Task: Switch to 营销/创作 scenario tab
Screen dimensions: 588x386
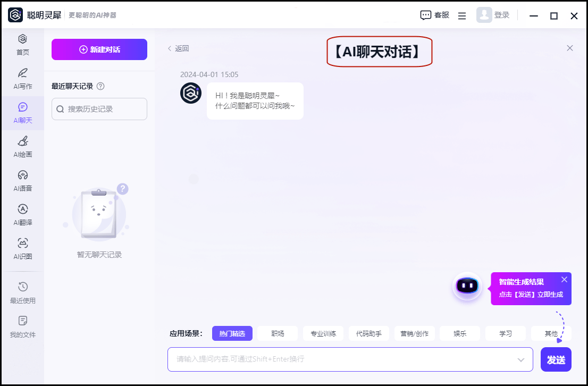Action: tap(414, 333)
